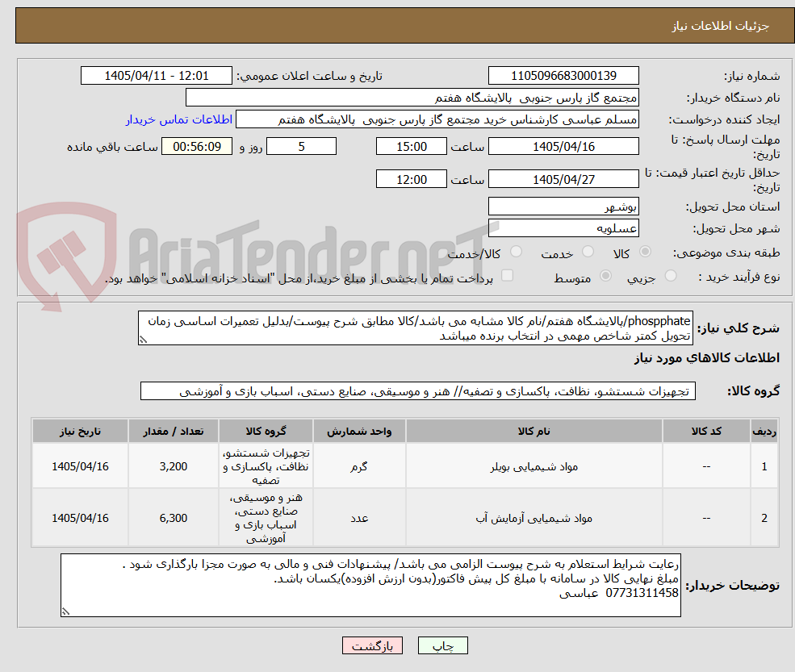The width and height of the screenshot is (795, 672).
Task: Click the بازگشت (back) button
Action: (372, 645)
